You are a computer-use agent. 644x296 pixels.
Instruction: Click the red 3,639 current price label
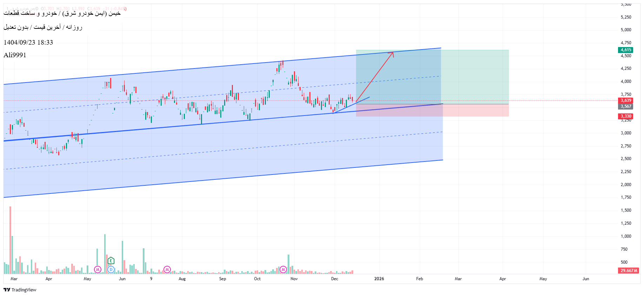coord(626,100)
